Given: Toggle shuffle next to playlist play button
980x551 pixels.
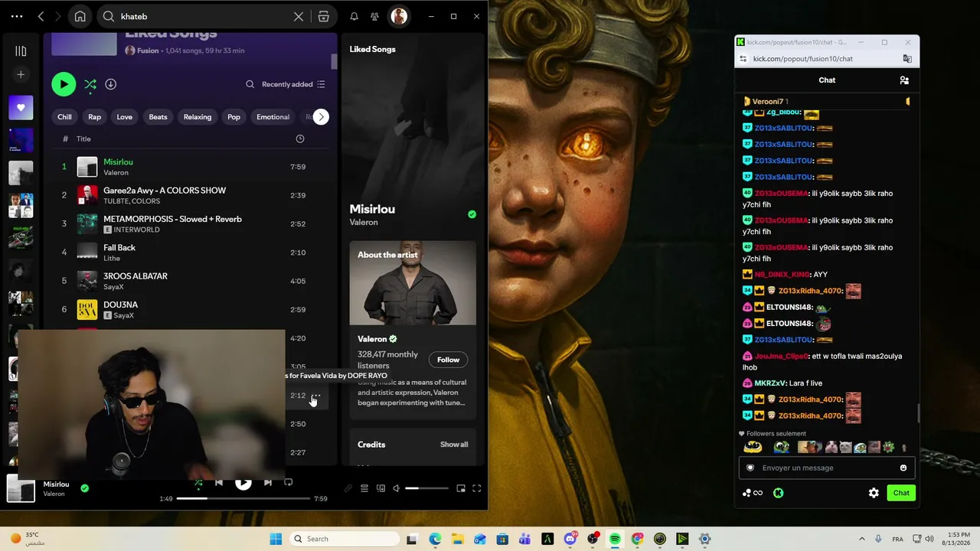Looking at the screenshot, I should [90, 84].
